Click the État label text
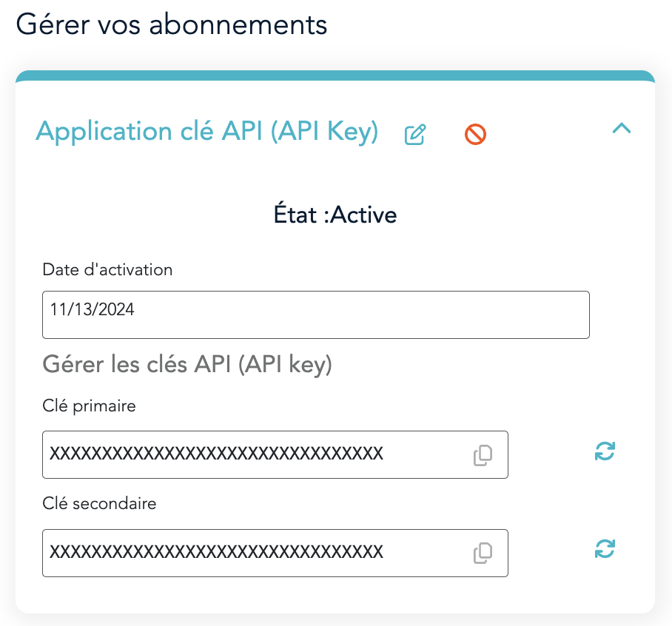This screenshot has height=626, width=672. pyautogui.click(x=296, y=215)
